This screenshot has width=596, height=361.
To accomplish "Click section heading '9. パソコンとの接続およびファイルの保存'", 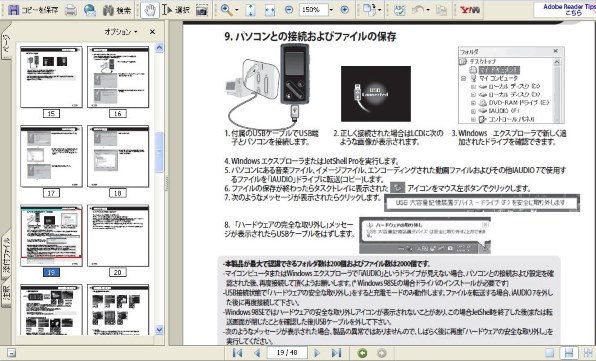I will pyautogui.click(x=310, y=37).
